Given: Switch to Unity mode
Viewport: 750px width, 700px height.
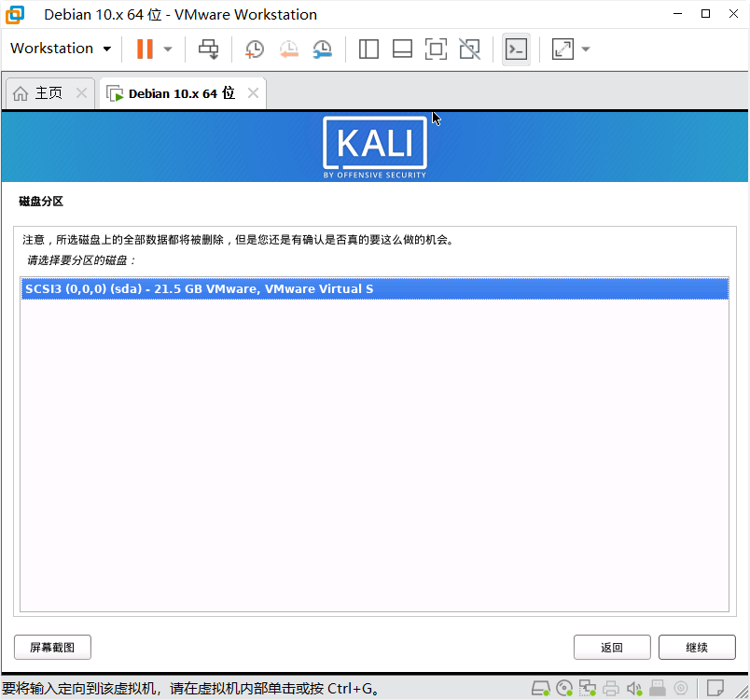Looking at the screenshot, I should (x=470, y=49).
